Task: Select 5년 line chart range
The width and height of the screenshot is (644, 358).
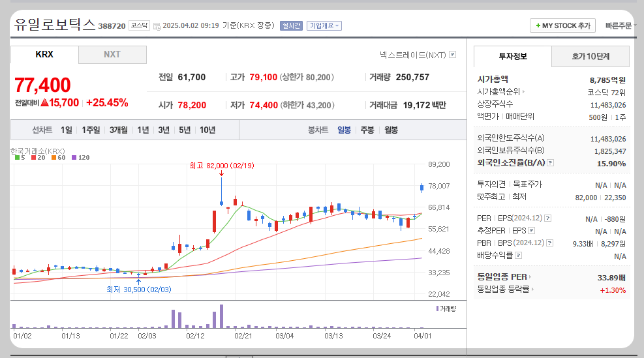Action: pyautogui.click(x=185, y=130)
